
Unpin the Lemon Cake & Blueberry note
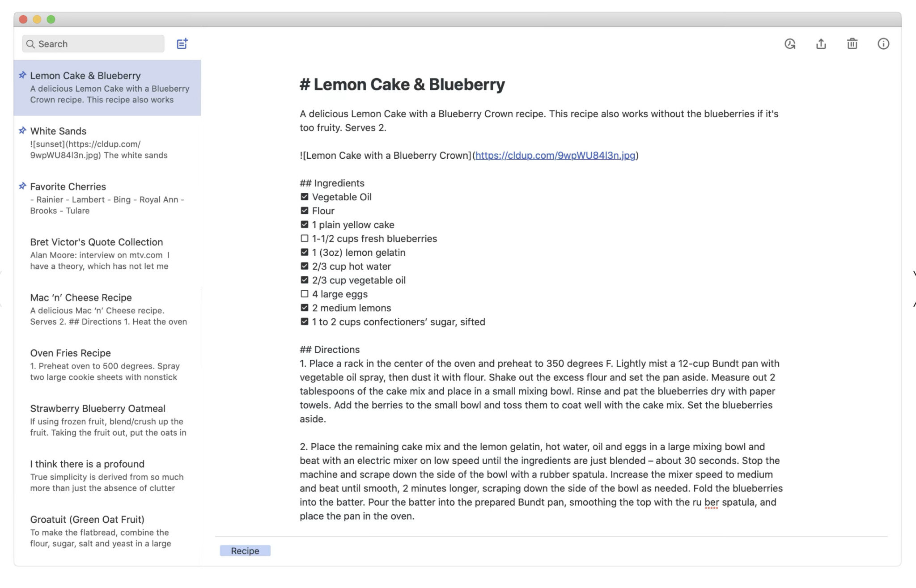22,75
